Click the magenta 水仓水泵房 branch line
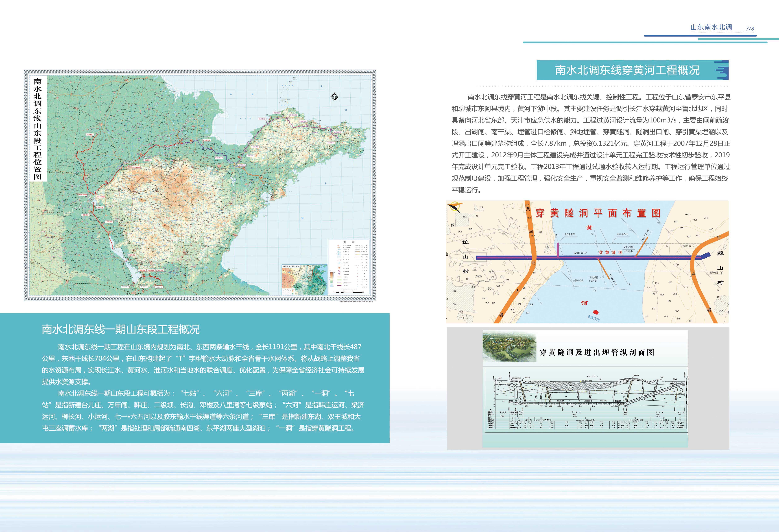This screenshot has width=779, height=532. tap(558, 249)
